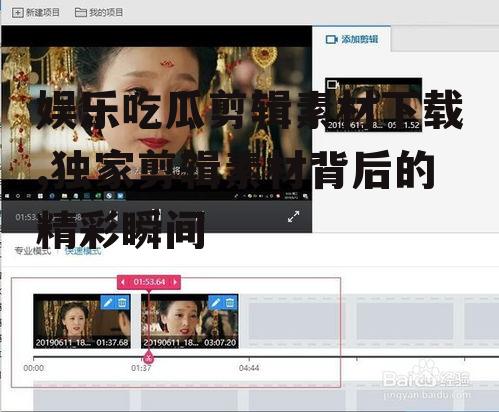The width and height of the screenshot is (499, 412).
Task: Click the 01:37 timeline ruler label
Action: pyautogui.click(x=141, y=368)
